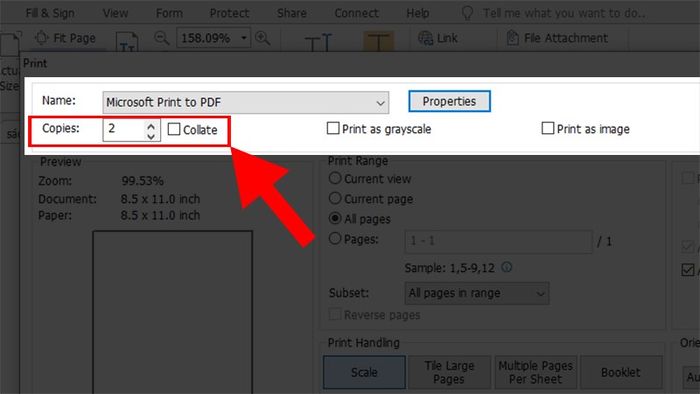Open the zoom percentage dropdown
This screenshot has width=700, height=394.
(x=244, y=38)
